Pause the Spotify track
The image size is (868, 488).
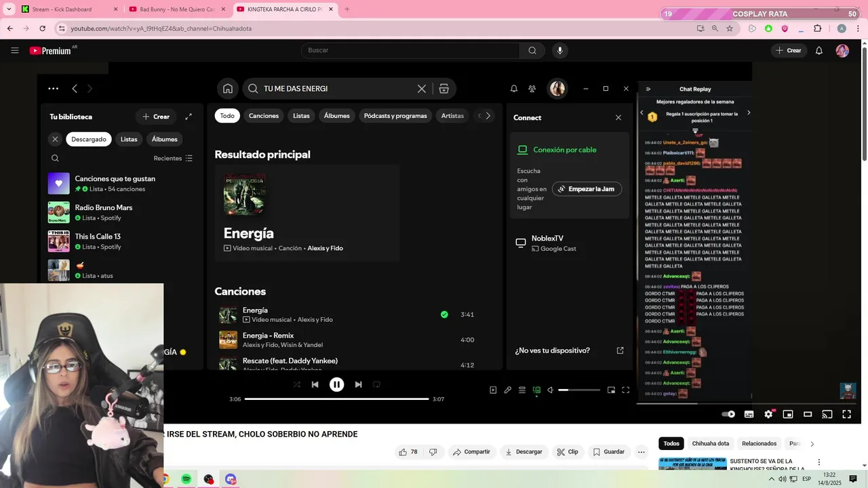[x=336, y=384]
